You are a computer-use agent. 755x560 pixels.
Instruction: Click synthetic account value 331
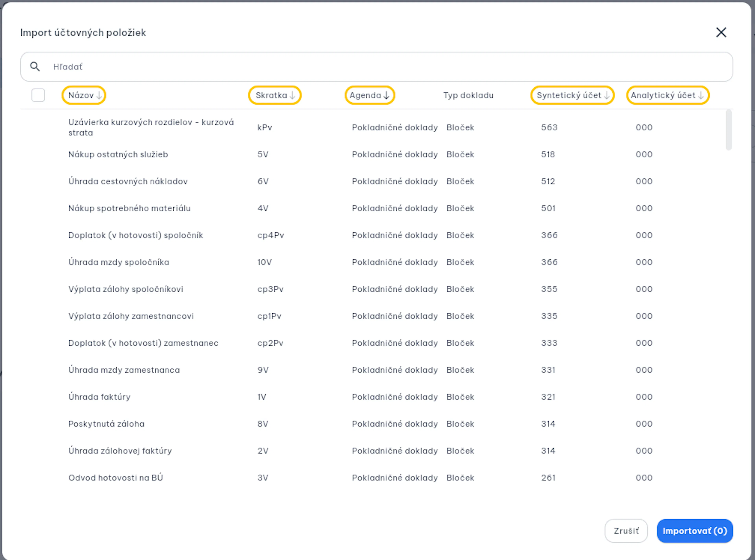pos(548,370)
